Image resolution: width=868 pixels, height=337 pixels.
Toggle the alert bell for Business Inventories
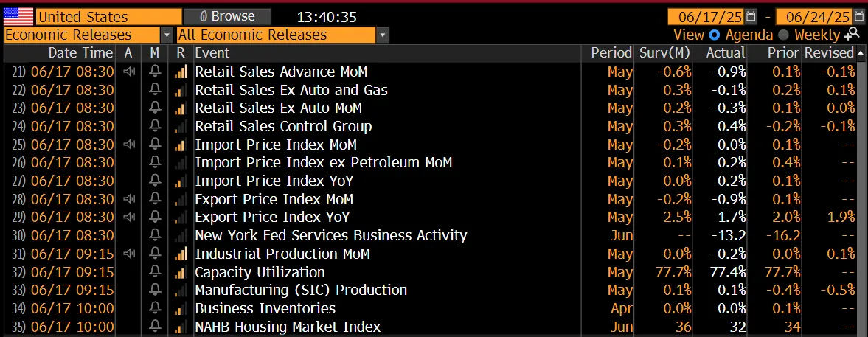click(155, 308)
